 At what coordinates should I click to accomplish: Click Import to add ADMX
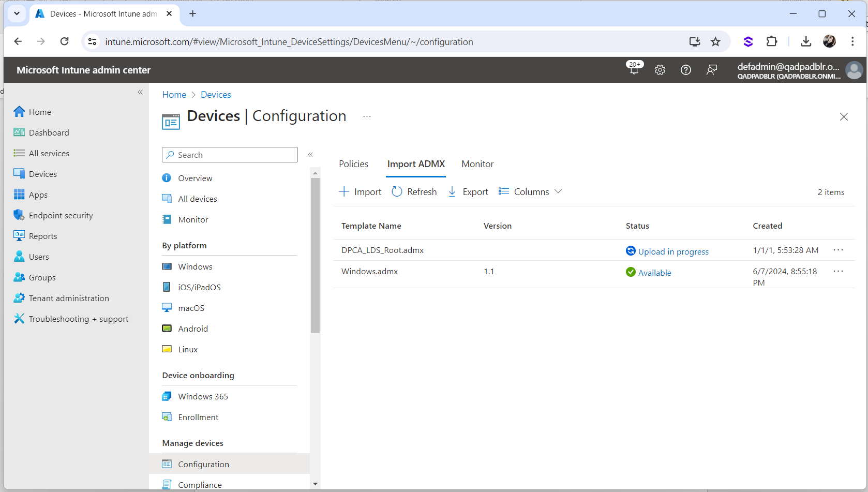click(x=360, y=192)
